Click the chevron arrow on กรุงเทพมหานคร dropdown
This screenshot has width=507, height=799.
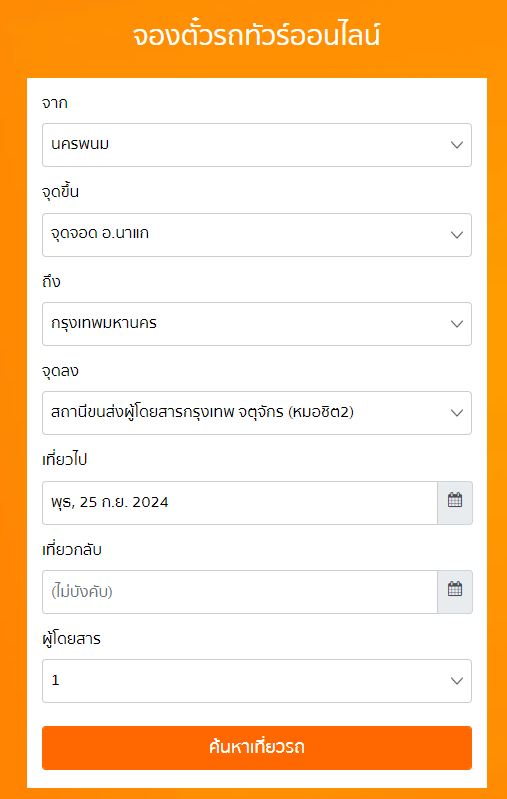(457, 324)
